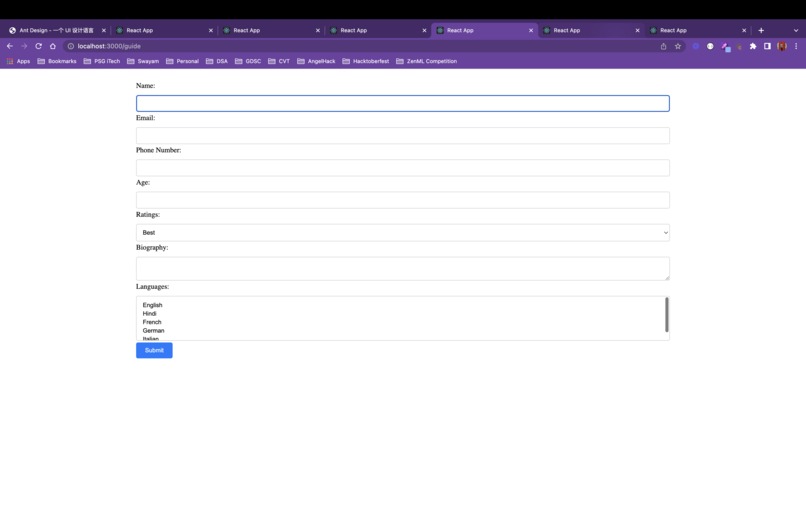Focus the Email input field
Screen dimensions: 806x523
coord(402,135)
